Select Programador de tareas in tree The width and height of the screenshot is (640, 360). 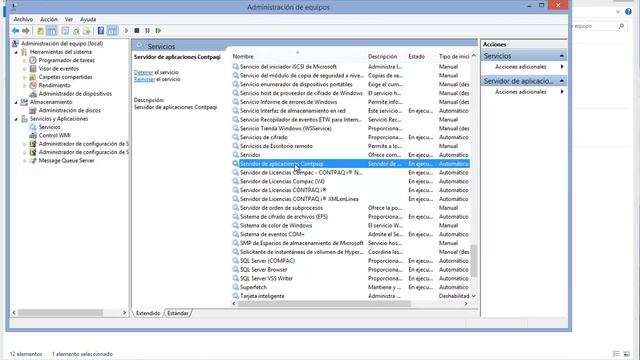pos(67,60)
